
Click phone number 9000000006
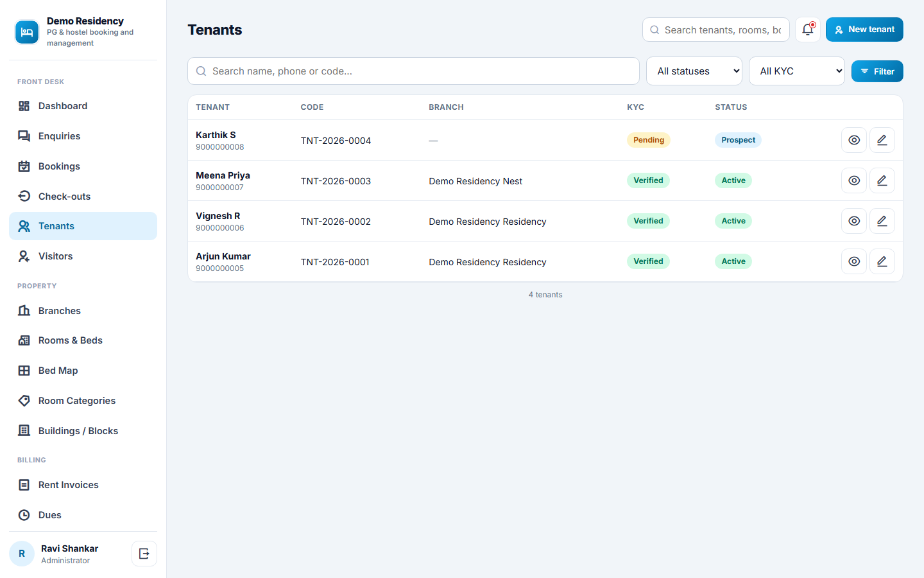tap(220, 228)
